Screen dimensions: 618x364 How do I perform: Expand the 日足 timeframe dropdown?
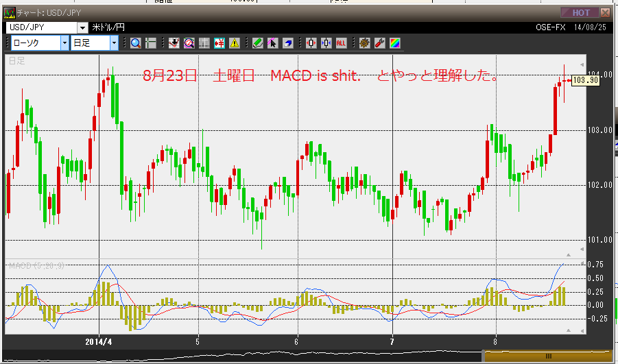click(114, 43)
